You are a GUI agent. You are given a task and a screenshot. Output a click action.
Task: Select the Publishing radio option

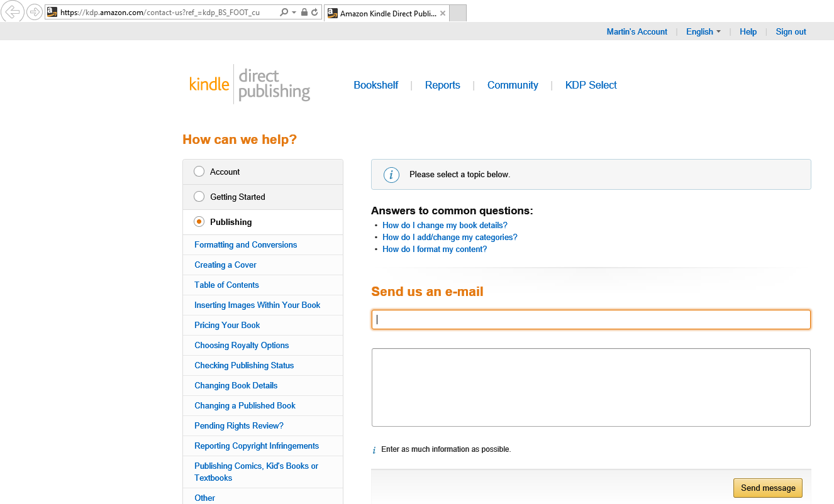tap(199, 222)
